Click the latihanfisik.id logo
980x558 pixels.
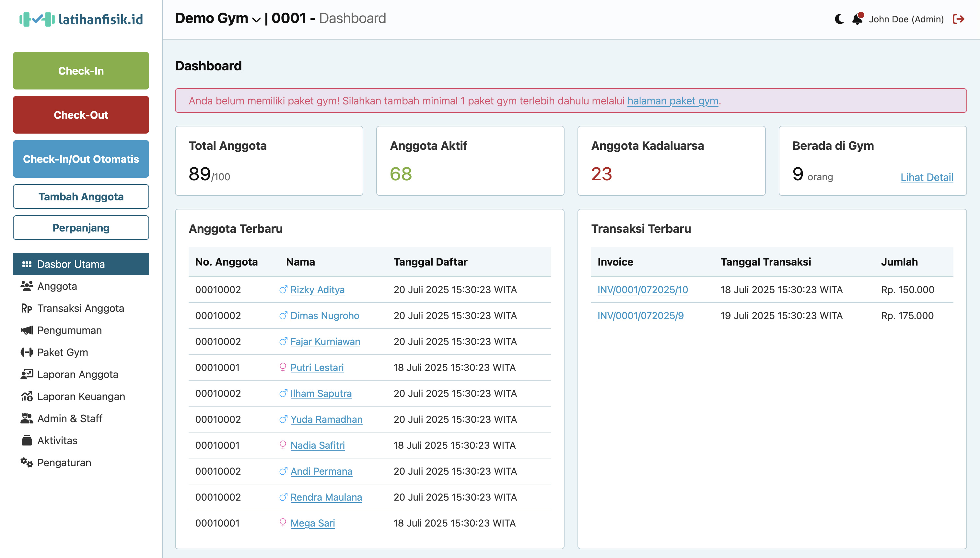click(81, 19)
